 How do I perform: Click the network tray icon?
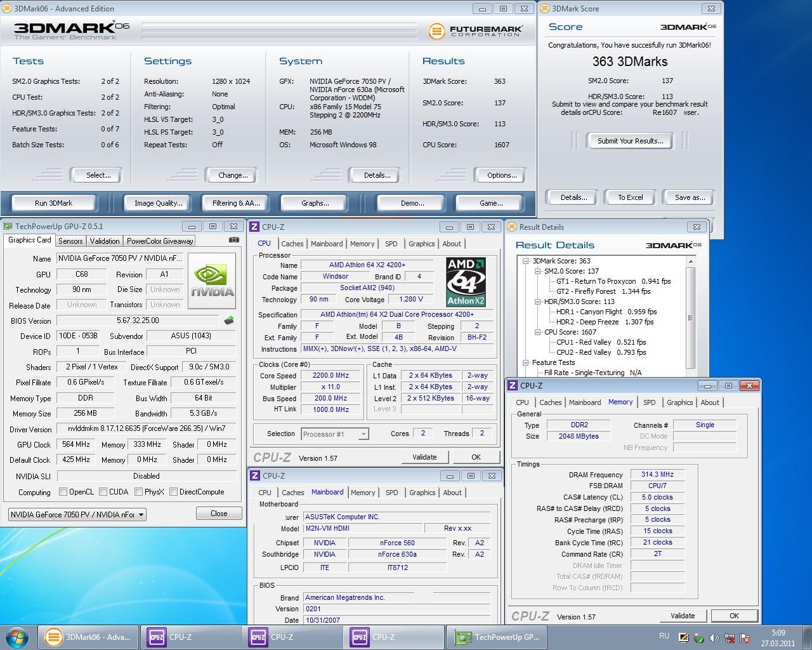click(x=729, y=638)
